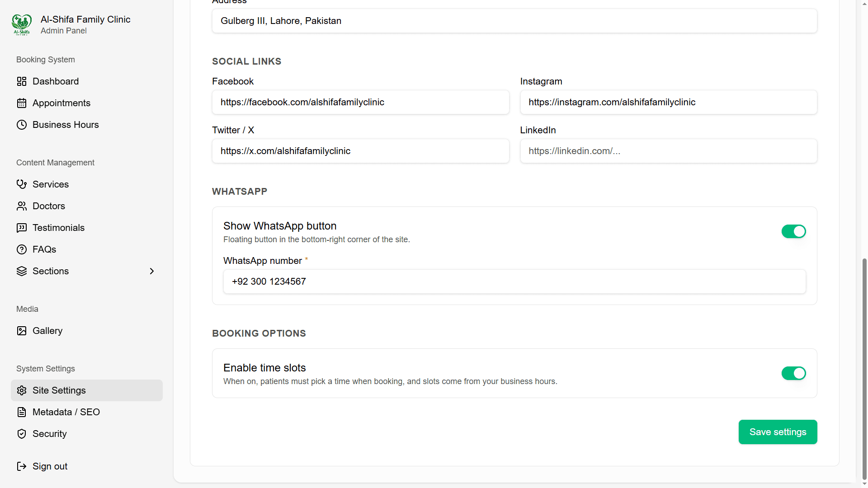Screen dimensions: 868x488
Task: Click the 'Booking System' group label
Action: tap(46, 60)
